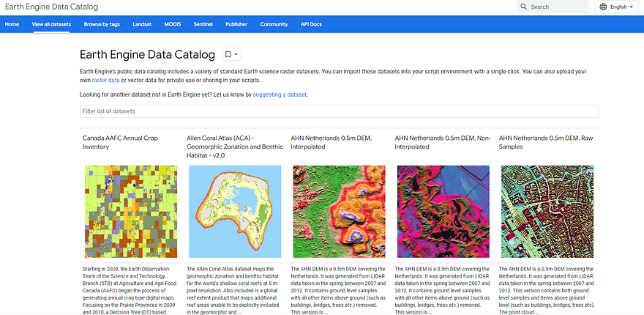Click the Allen Coral Atlas description text

coord(233,290)
